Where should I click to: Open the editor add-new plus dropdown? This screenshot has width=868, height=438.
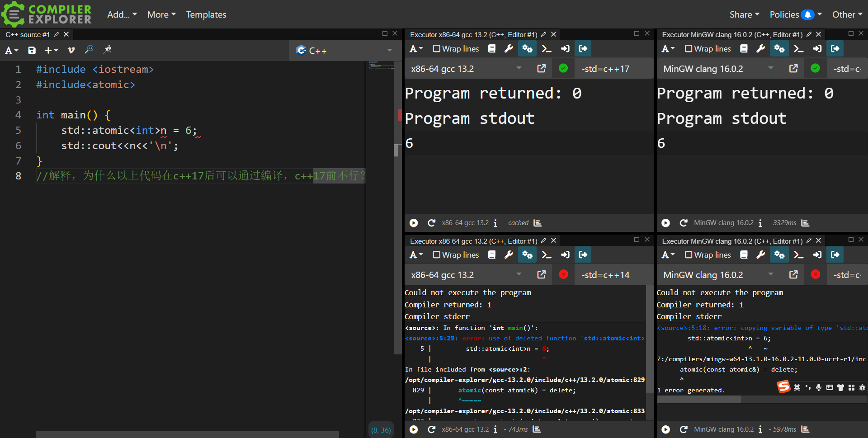click(51, 50)
